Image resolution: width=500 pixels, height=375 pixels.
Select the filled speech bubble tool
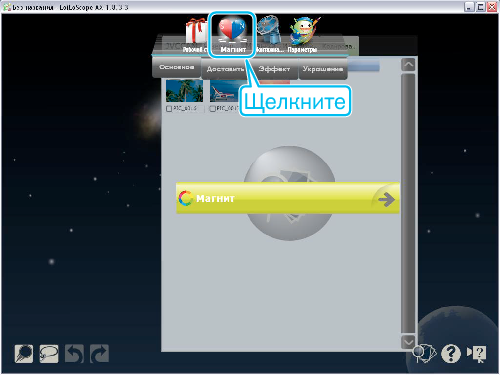[24, 353]
